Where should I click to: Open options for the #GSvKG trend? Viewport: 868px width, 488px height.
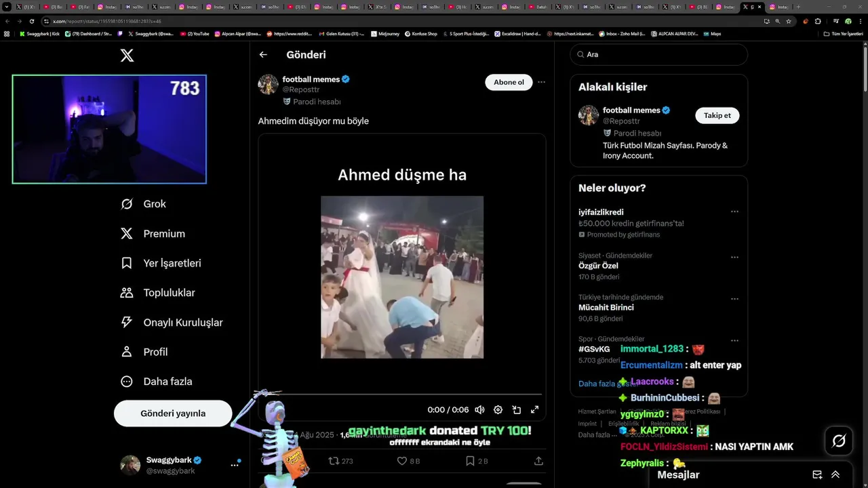[734, 340]
